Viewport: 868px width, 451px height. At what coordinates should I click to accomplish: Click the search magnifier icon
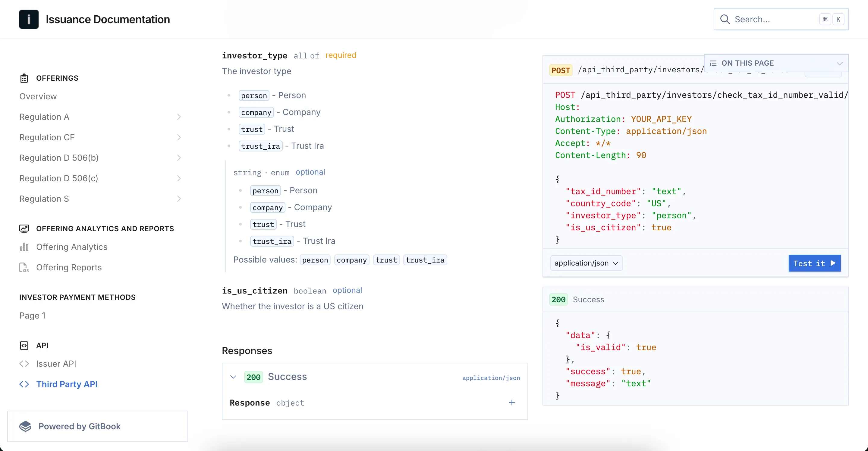[725, 19]
